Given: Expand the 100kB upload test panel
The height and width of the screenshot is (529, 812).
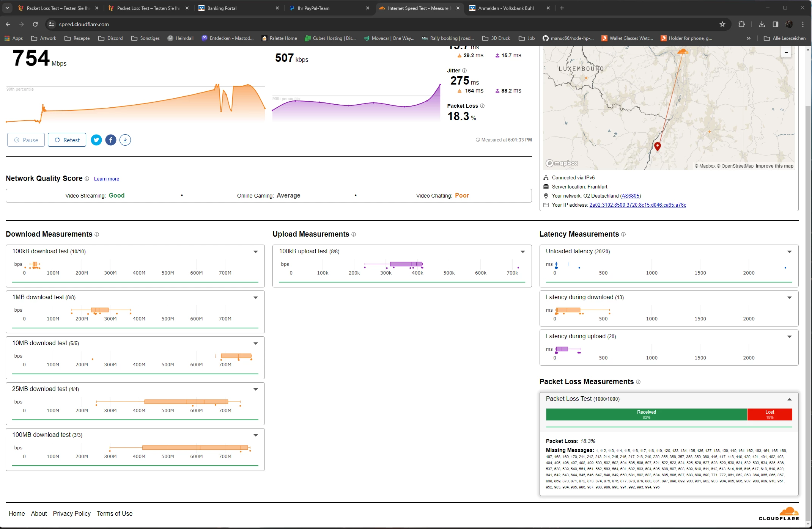Looking at the screenshot, I should [x=523, y=252].
